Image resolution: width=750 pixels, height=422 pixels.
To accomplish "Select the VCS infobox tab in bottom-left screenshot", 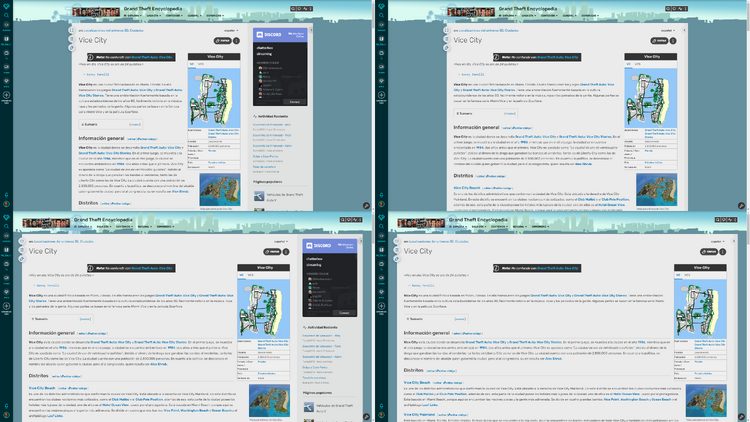I will point(250,275).
